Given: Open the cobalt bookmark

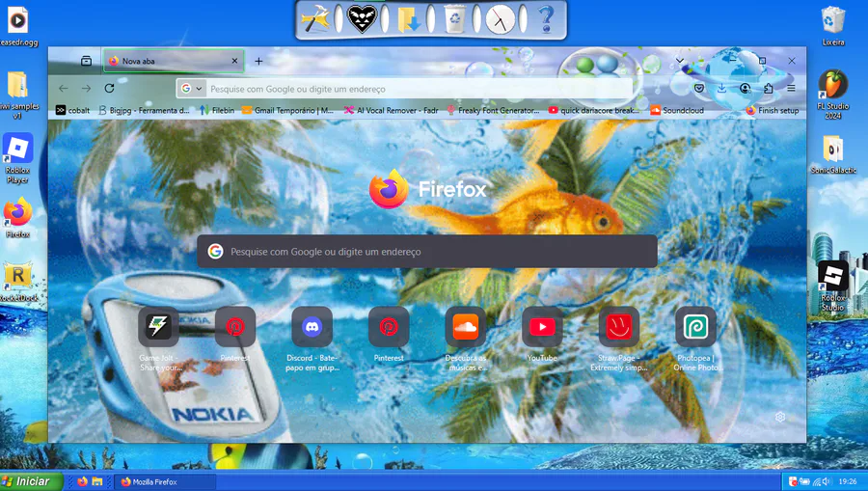Looking at the screenshot, I should pyautogui.click(x=72, y=110).
